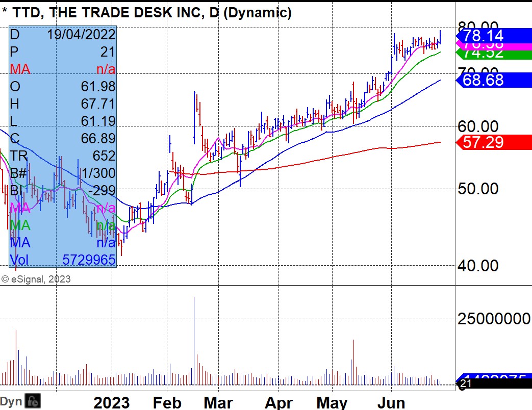Click the 50.00 price axis label
The height and width of the screenshot is (410, 532).
(x=478, y=189)
